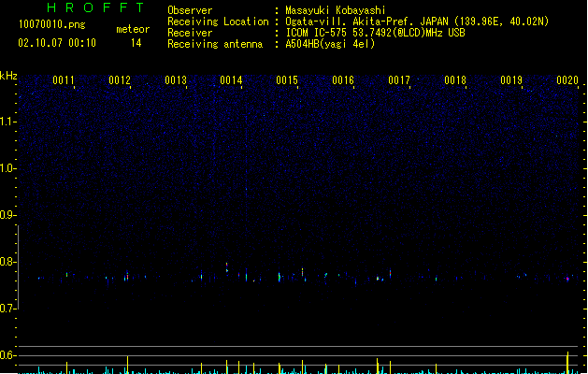The width and height of the screenshot is (588, 374).
Task: Click the ICOM IC-575 53.7492 receiver text
Action: pyautogui.click(x=376, y=33)
